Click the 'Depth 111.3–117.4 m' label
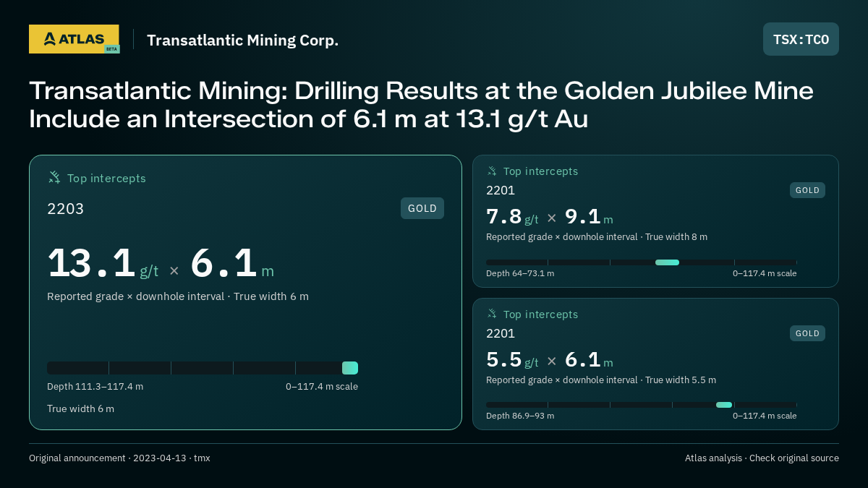The width and height of the screenshot is (868, 488). pyautogui.click(x=95, y=386)
